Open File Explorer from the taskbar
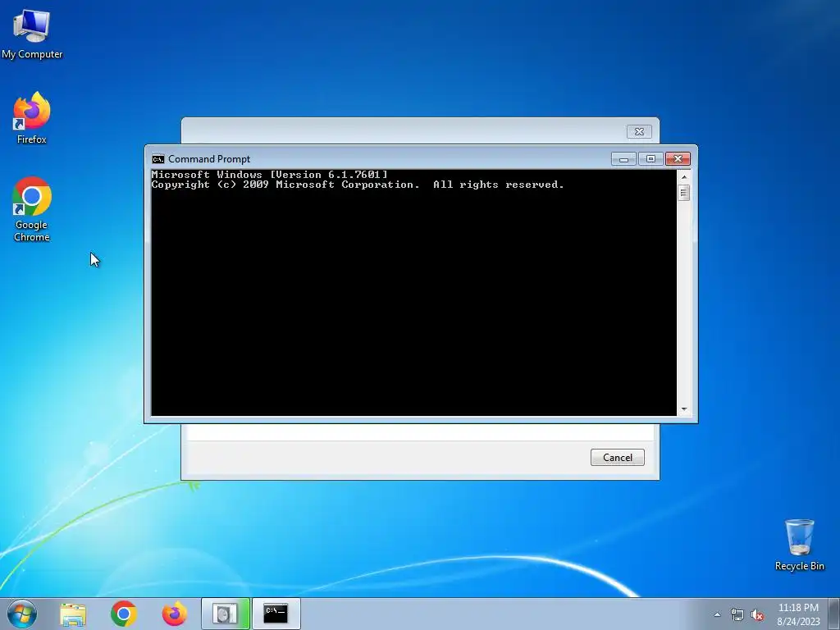 73,614
